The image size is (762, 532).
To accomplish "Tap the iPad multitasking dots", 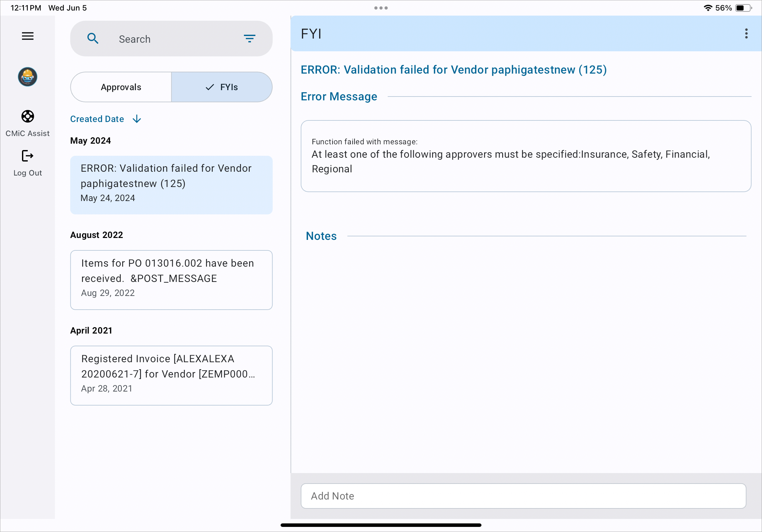I will [x=381, y=8].
